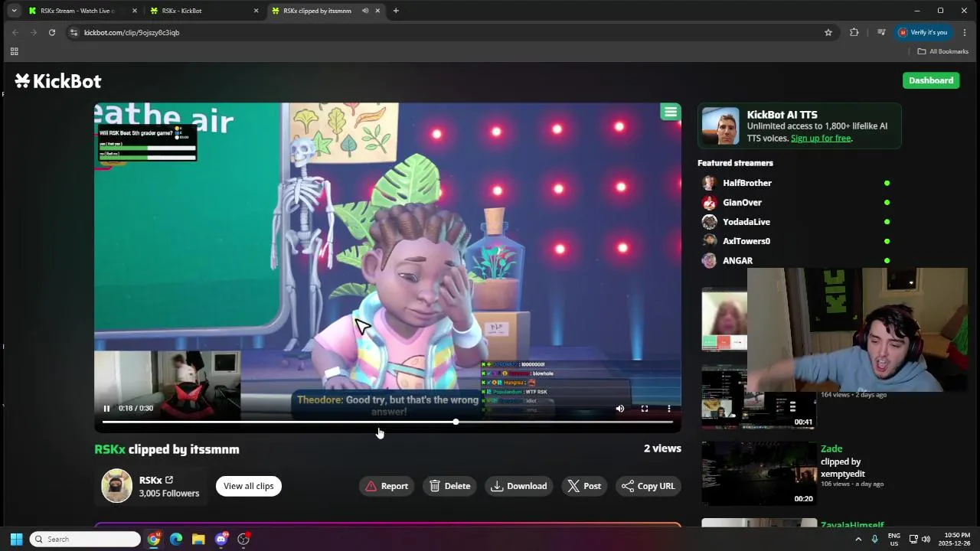Open the green menu icon on the video

(671, 112)
